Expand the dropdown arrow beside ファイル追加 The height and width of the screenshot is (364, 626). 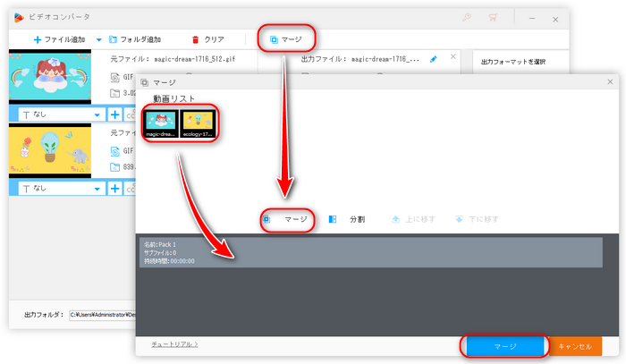pos(98,39)
